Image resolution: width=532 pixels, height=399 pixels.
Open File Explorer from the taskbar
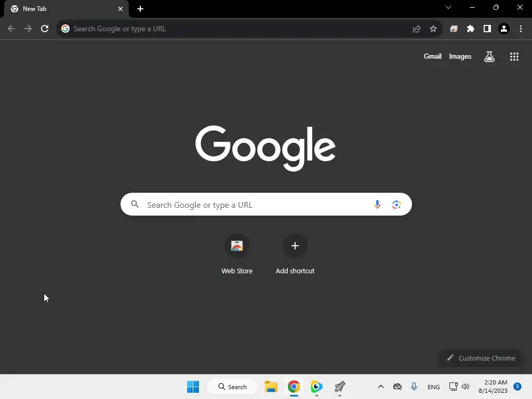coord(271,387)
